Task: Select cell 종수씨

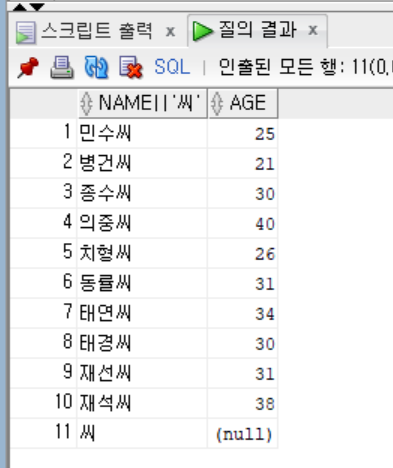Action: (x=142, y=193)
